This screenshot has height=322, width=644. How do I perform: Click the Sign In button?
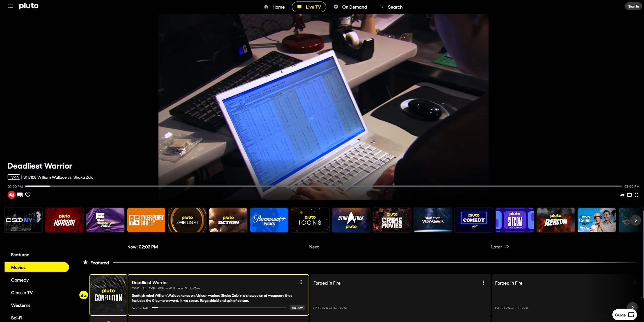633,6
